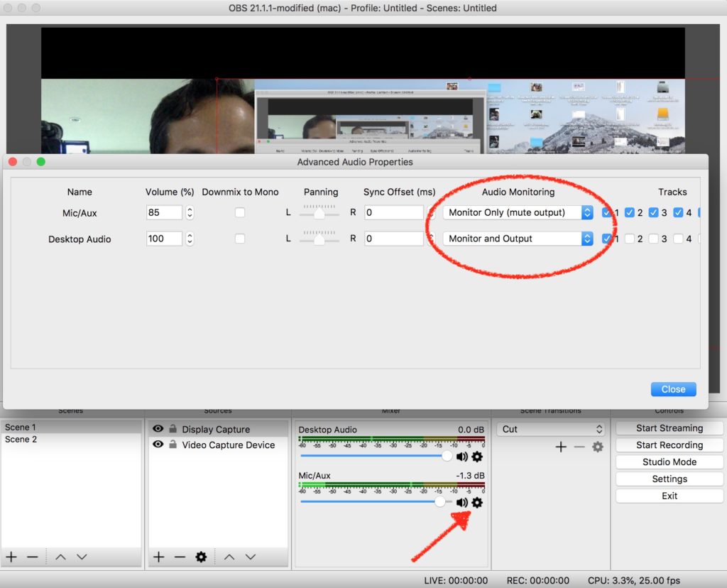Click Desktop Audio volume percent stepper
The height and width of the screenshot is (588, 727).
pos(189,239)
